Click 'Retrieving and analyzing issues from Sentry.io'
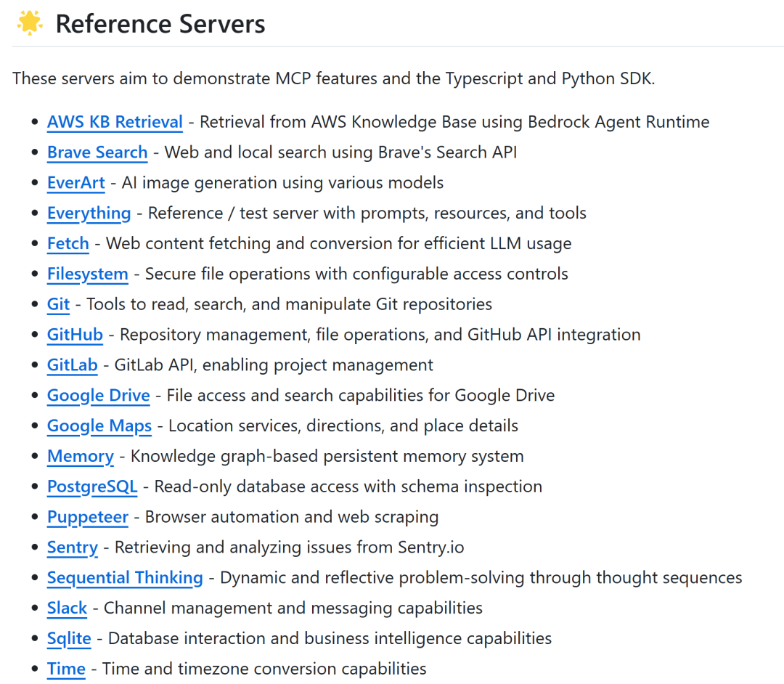The height and width of the screenshot is (684, 784). click(x=289, y=547)
